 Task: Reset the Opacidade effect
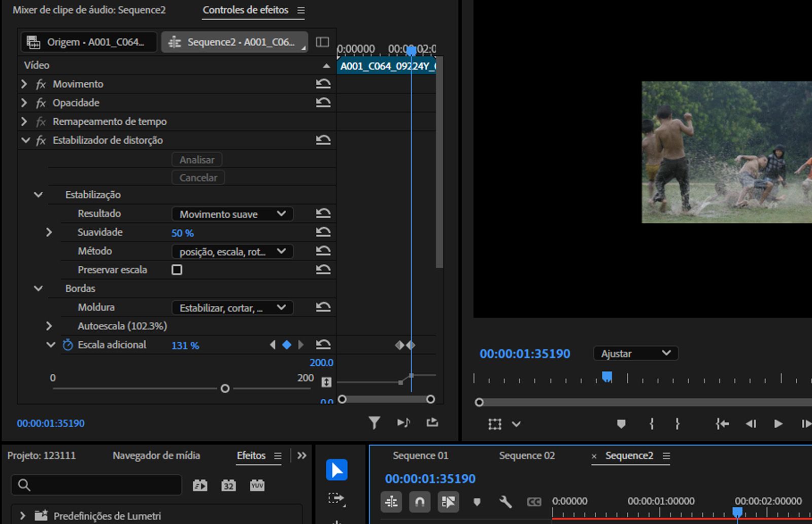coord(323,103)
